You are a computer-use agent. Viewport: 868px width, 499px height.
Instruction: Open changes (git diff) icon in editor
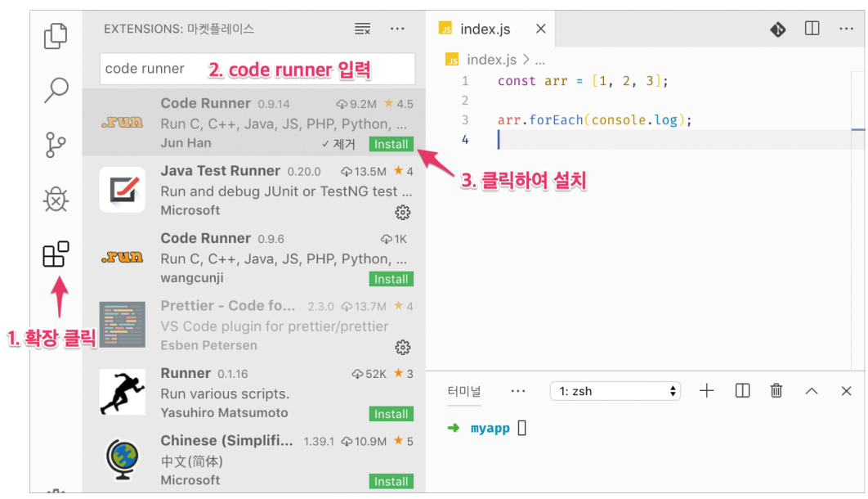point(778,29)
